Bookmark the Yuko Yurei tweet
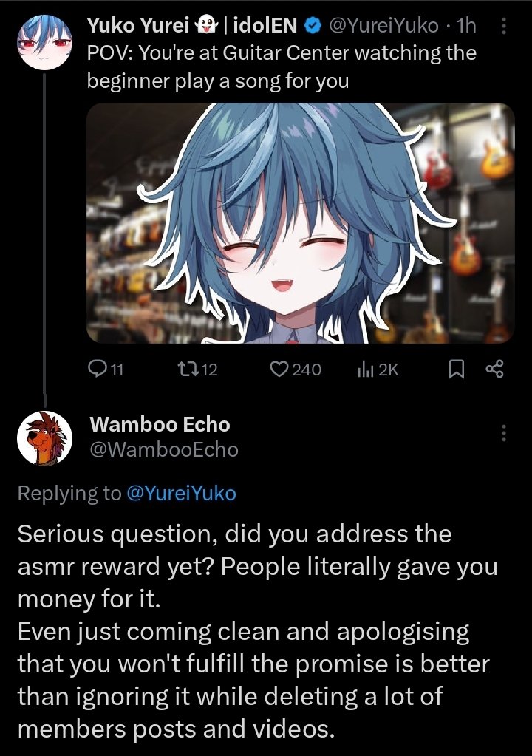The height and width of the screenshot is (756, 532). [x=457, y=370]
